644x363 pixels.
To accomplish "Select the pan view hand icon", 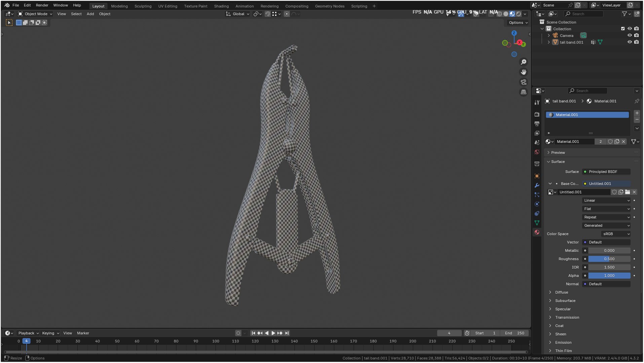I will click(524, 72).
